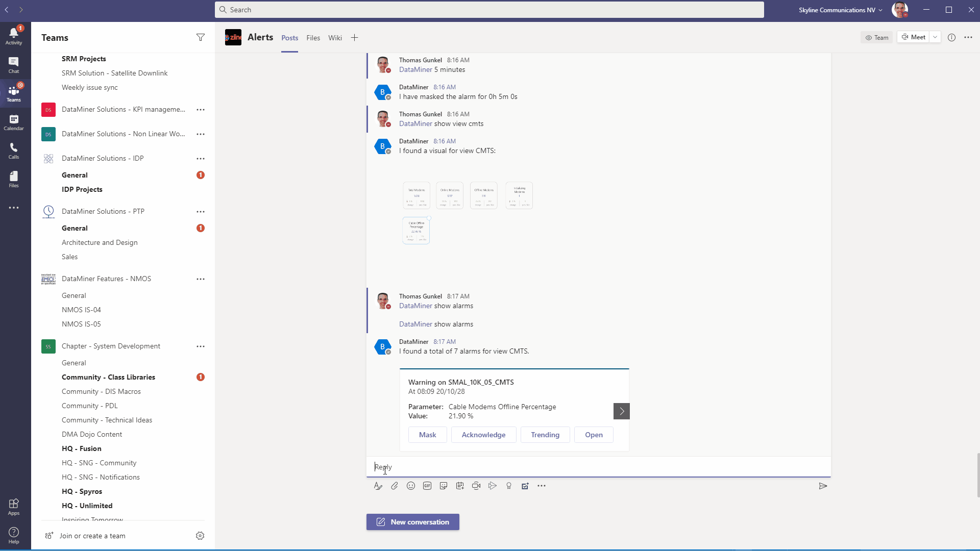
Task: Open options for DataMiner Solutions - IDP
Action: (201, 159)
